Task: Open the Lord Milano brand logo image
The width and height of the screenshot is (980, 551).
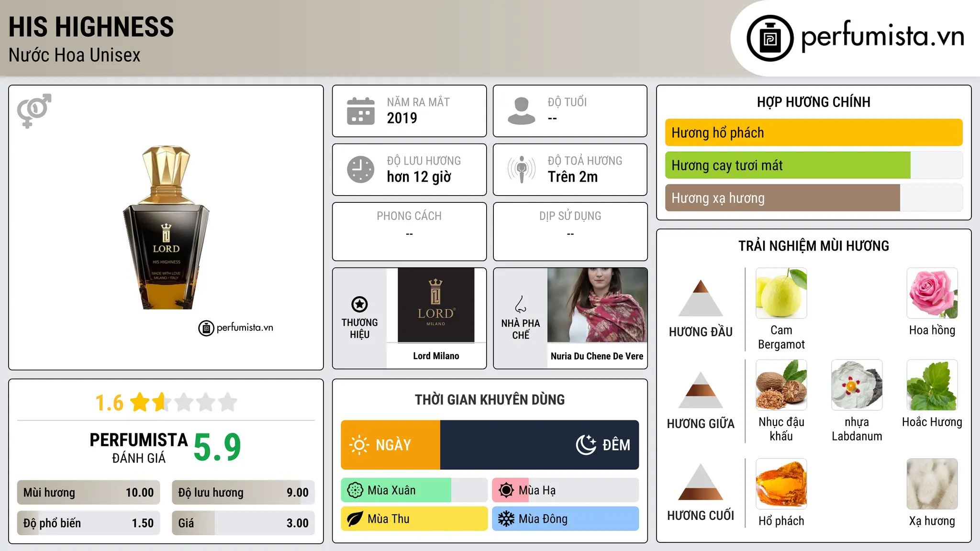Action: coord(436,305)
